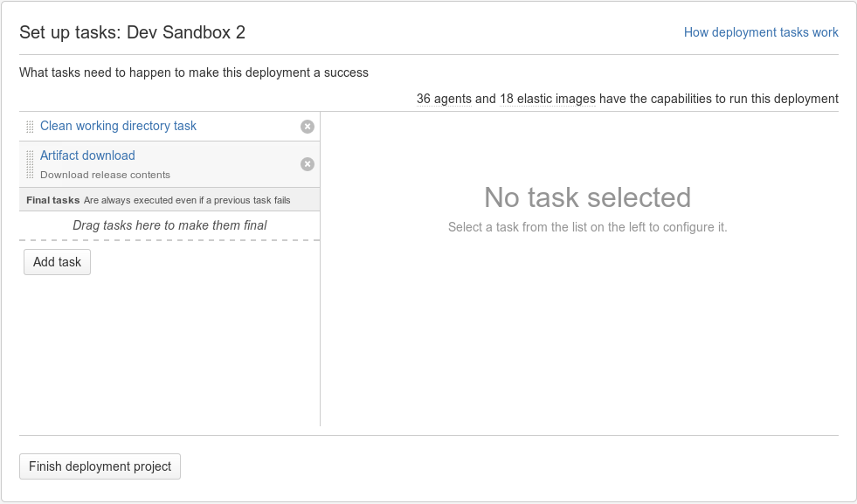
Task: Click the capabilities to run this deployment text
Action: 719,99
